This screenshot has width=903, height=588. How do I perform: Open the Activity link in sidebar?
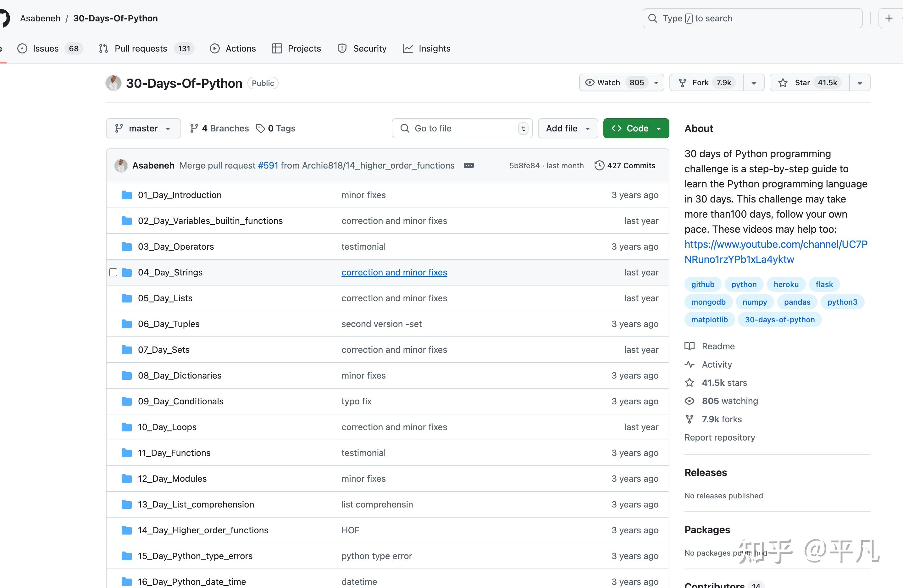point(708,364)
